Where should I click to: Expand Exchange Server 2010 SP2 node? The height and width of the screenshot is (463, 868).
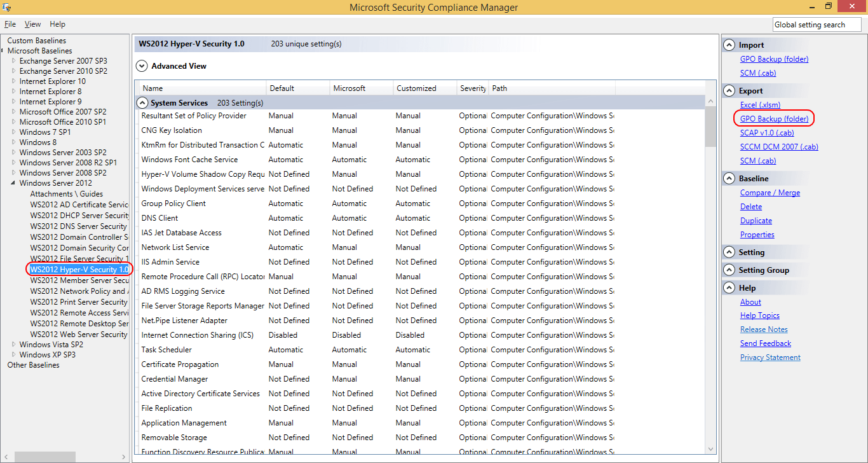coord(14,71)
